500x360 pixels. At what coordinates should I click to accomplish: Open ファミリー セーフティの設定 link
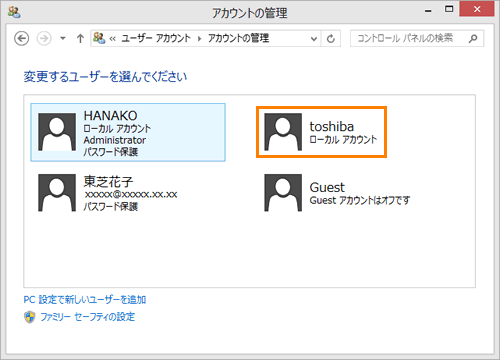[88, 317]
